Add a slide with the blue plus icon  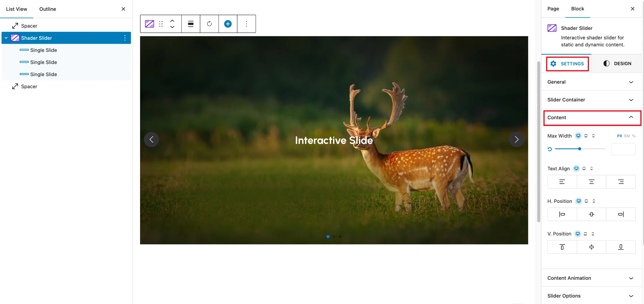click(x=228, y=24)
